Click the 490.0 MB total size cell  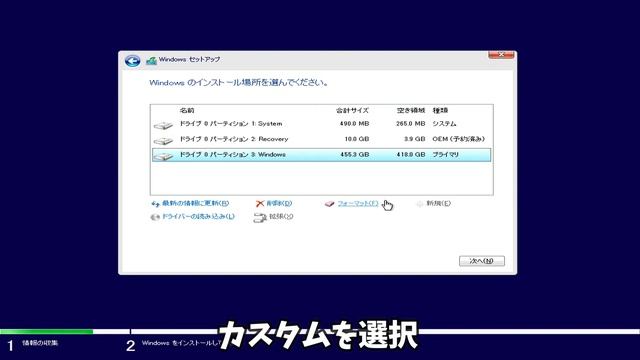354,124
